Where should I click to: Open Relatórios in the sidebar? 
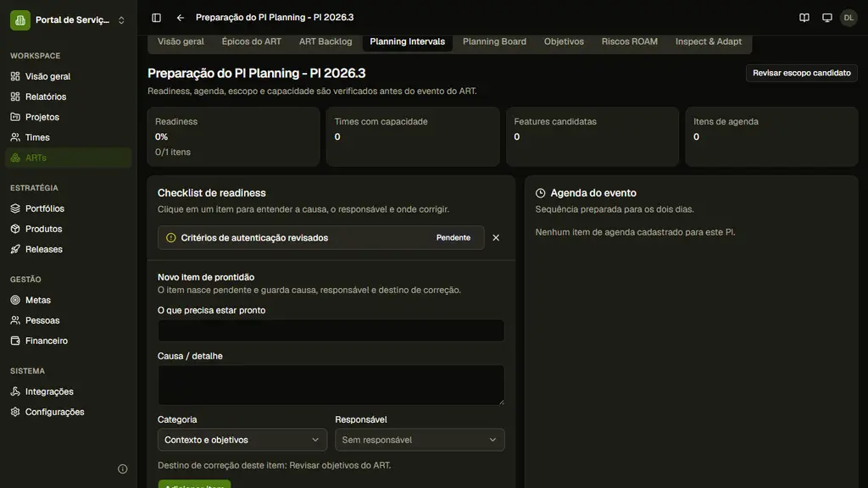coord(69,97)
